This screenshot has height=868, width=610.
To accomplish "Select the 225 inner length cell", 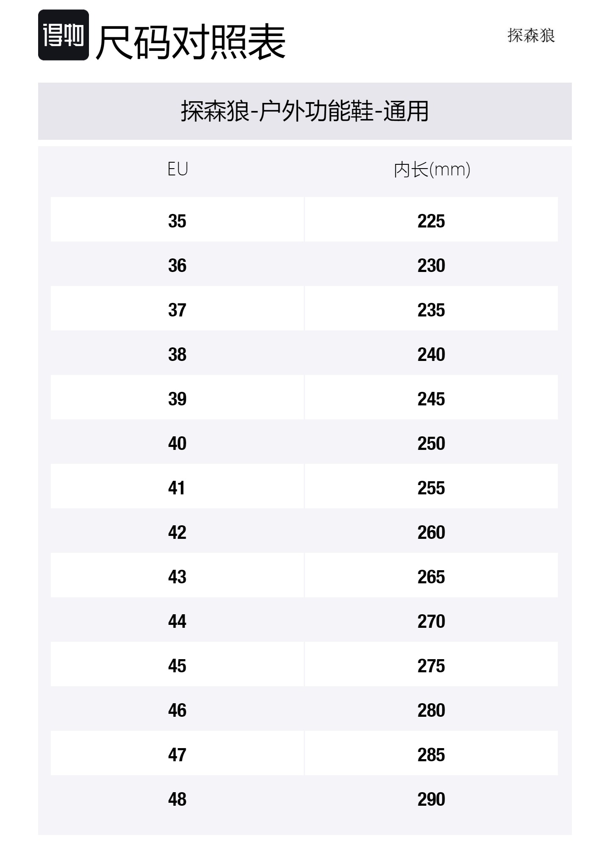I will pos(431,221).
